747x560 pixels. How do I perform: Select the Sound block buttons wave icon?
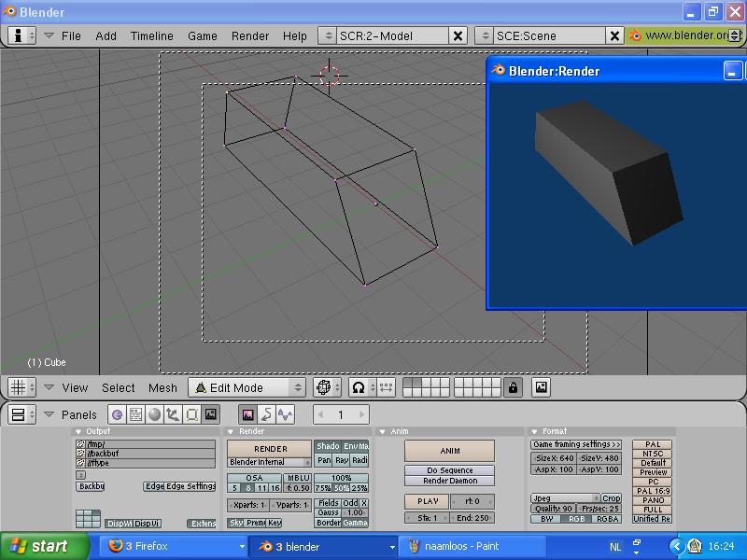point(285,414)
